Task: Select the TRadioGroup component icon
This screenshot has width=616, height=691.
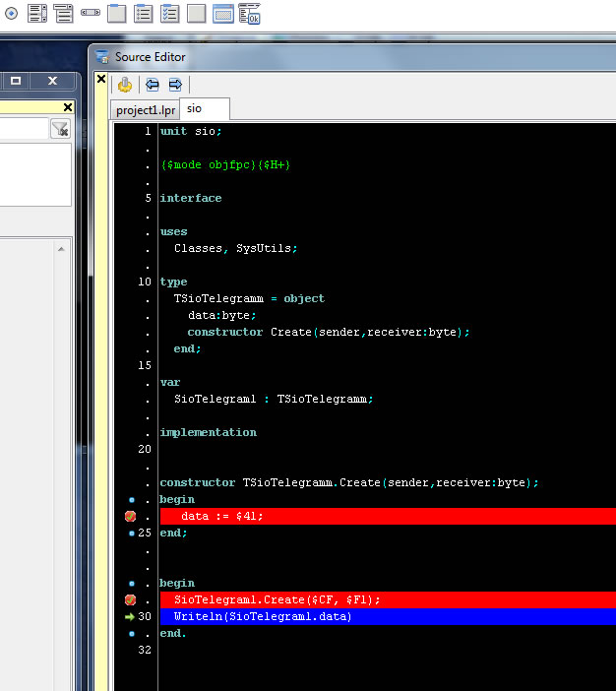Action: (144, 13)
